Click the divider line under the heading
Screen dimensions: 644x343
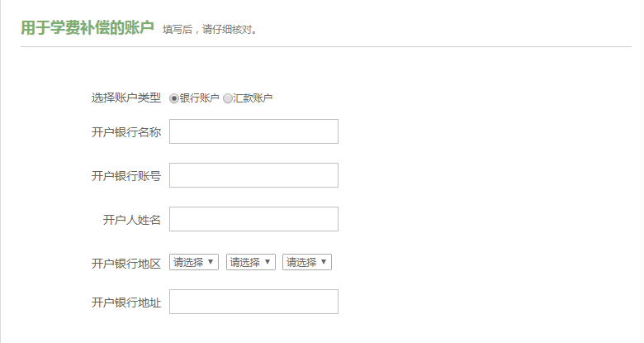tap(325, 47)
